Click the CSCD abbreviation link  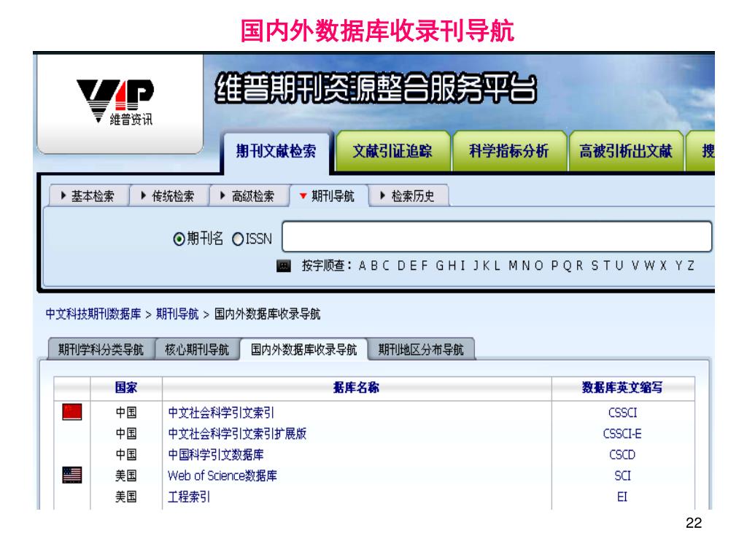coord(623,454)
